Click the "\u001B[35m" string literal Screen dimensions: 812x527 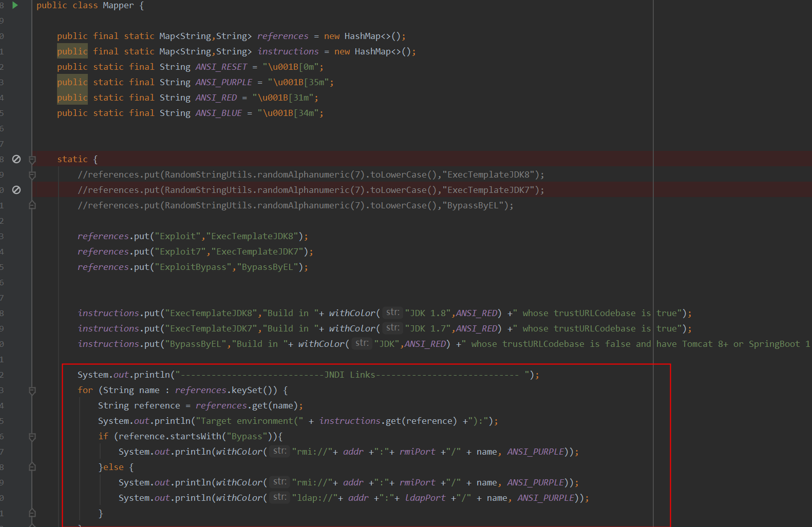298,83
